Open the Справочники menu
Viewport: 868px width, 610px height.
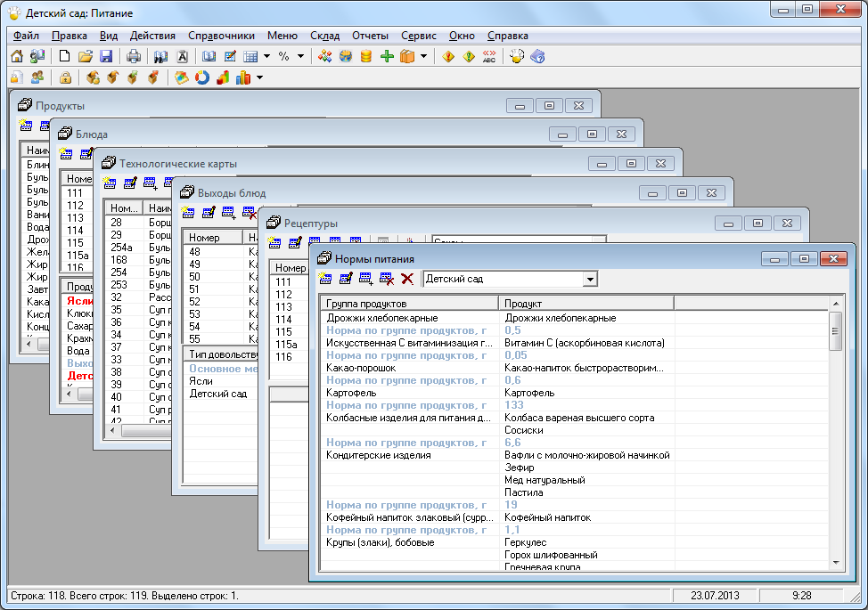click(221, 36)
